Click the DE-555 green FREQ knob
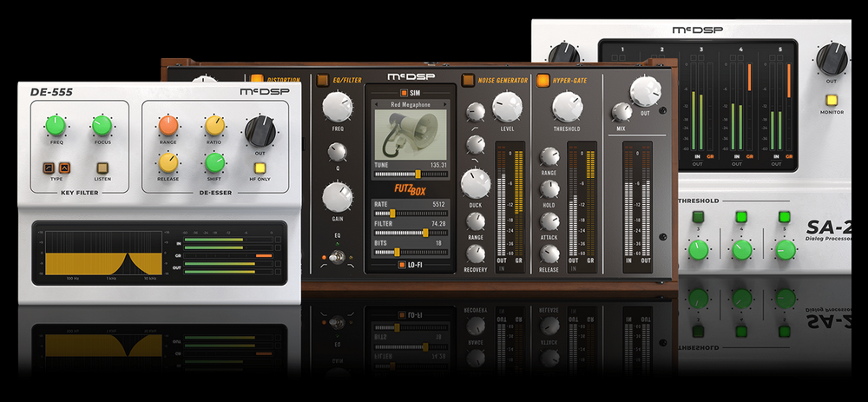 click(x=56, y=126)
